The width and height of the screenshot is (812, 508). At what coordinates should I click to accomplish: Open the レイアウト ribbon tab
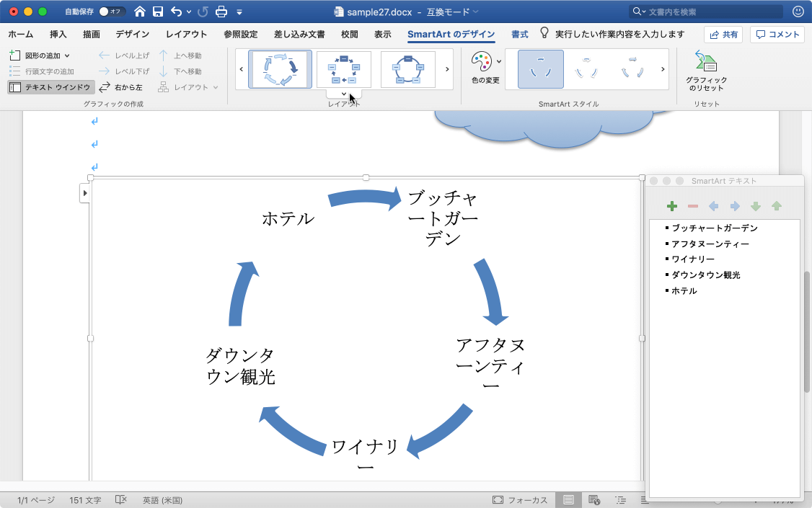(187, 34)
